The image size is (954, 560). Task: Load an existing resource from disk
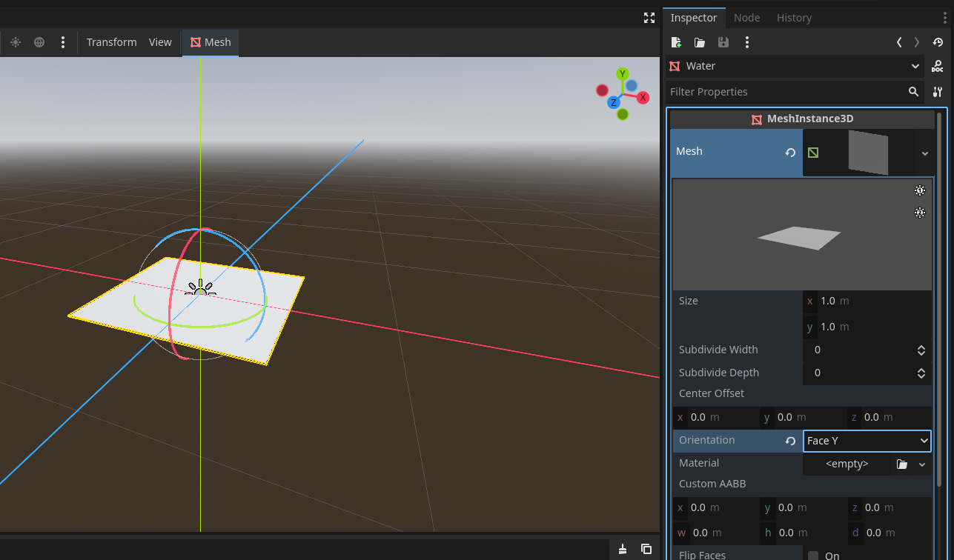click(699, 42)
